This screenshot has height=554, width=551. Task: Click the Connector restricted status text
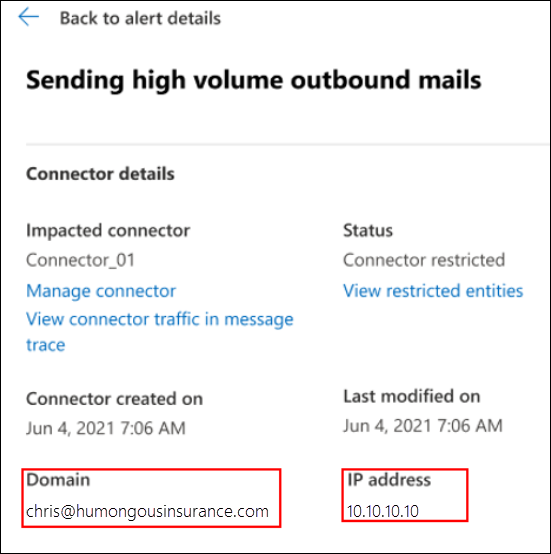[424, 260]
